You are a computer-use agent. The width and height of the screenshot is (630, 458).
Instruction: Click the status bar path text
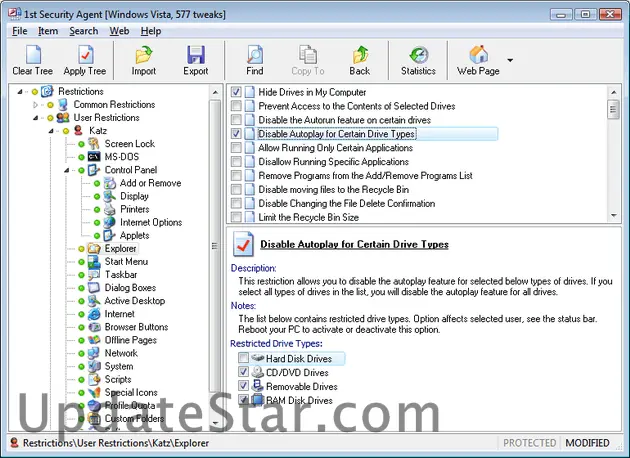(x=116, y=443)
